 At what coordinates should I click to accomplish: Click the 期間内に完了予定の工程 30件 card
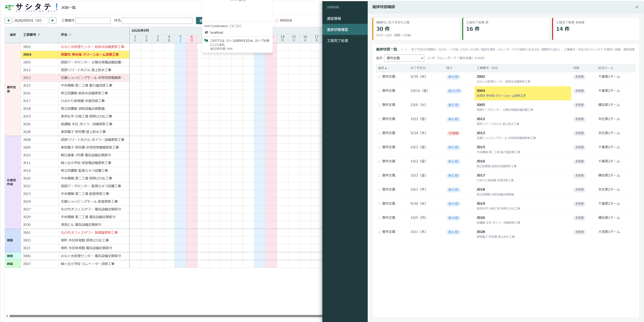click(x=416, y=29)
